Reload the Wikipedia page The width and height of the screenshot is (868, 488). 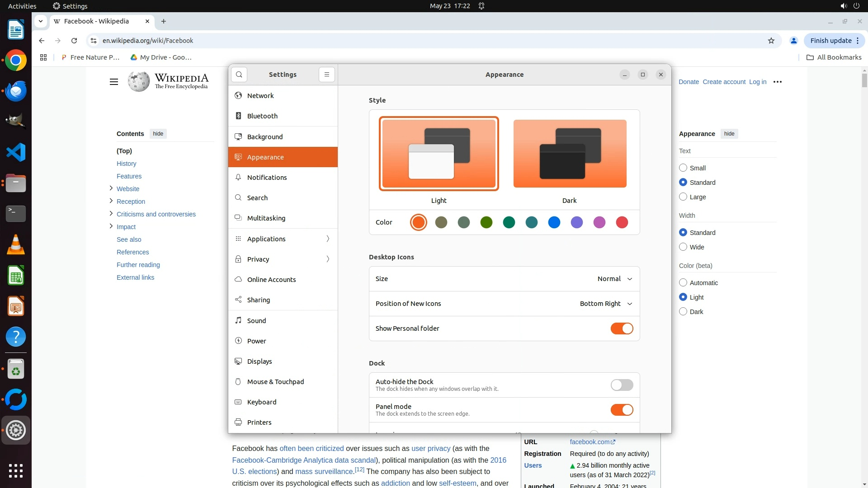pos(74,41)
